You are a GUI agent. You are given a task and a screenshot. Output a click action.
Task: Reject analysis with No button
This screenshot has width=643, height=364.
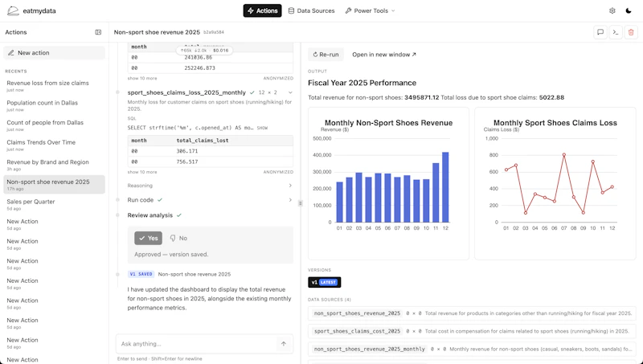coord(178,238)
